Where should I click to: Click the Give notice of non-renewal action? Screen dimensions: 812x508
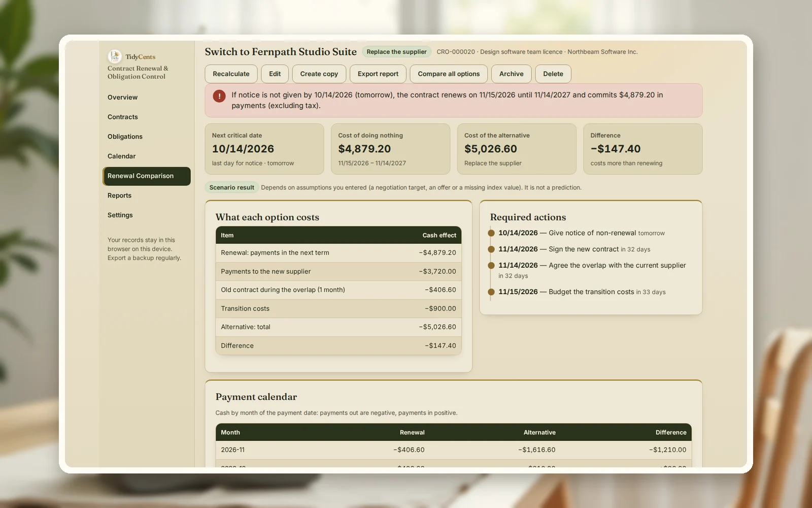(x=582, y=233)
